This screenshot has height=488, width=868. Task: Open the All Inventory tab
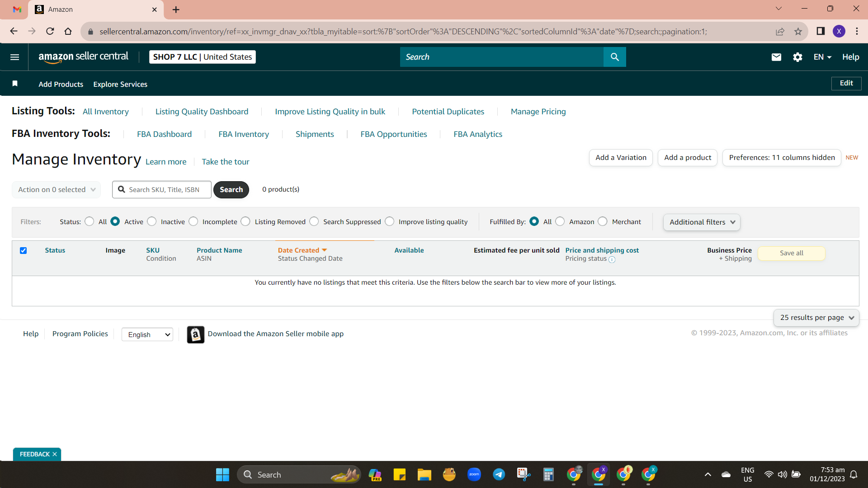[x=106, y=112]
